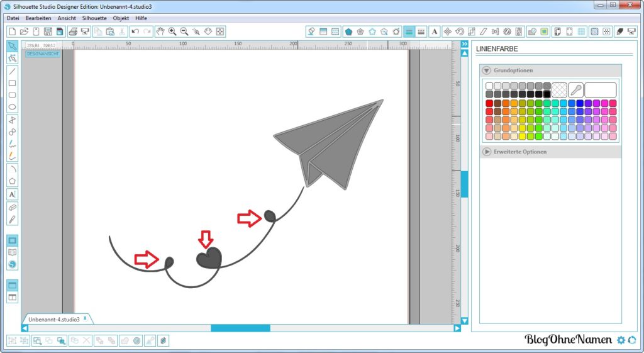This screenshot has height=353, width=644.
Task: Open the Text Style panel icon
Action: (x=435, y=31)
